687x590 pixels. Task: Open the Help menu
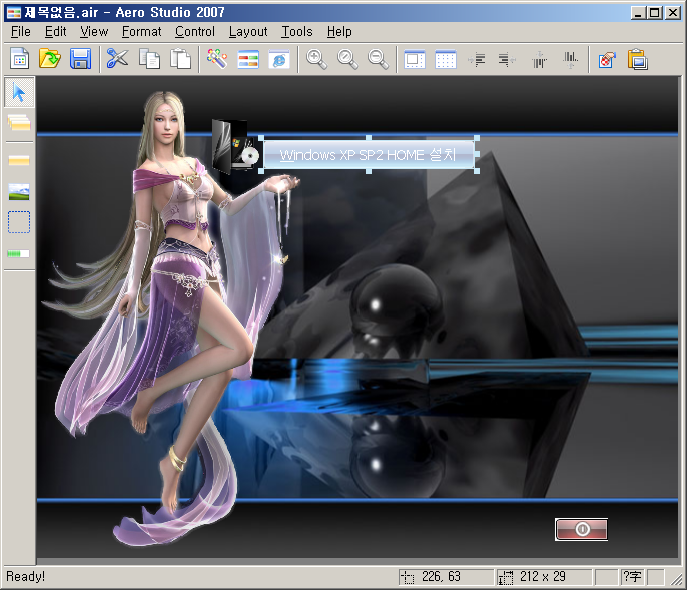(339, 32)
